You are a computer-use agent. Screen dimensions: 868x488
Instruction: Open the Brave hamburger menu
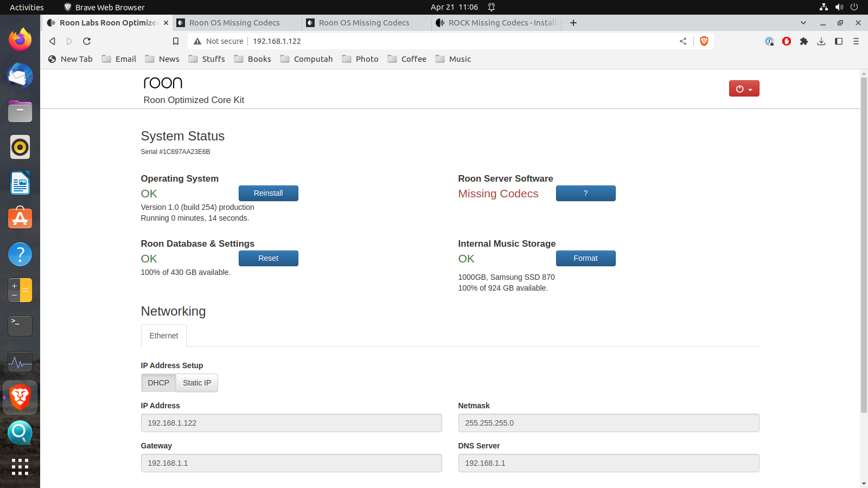(856, 41)
